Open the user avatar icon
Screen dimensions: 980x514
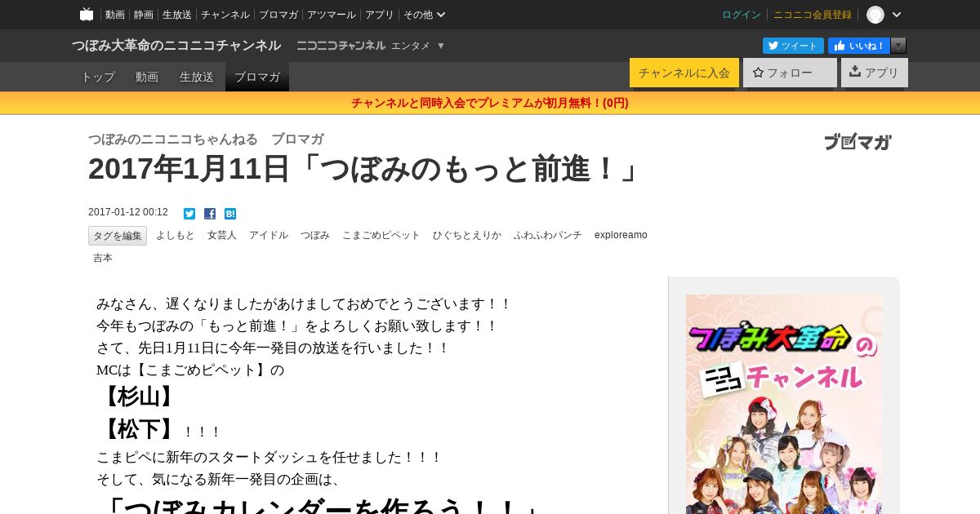(x=875, y=15)
